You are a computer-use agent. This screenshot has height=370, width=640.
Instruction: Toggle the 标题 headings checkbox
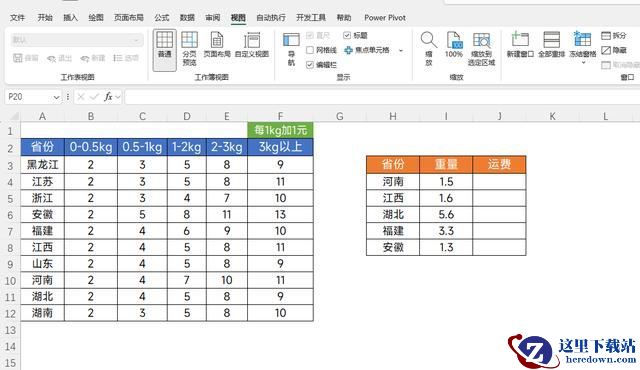tap(347, 35)
